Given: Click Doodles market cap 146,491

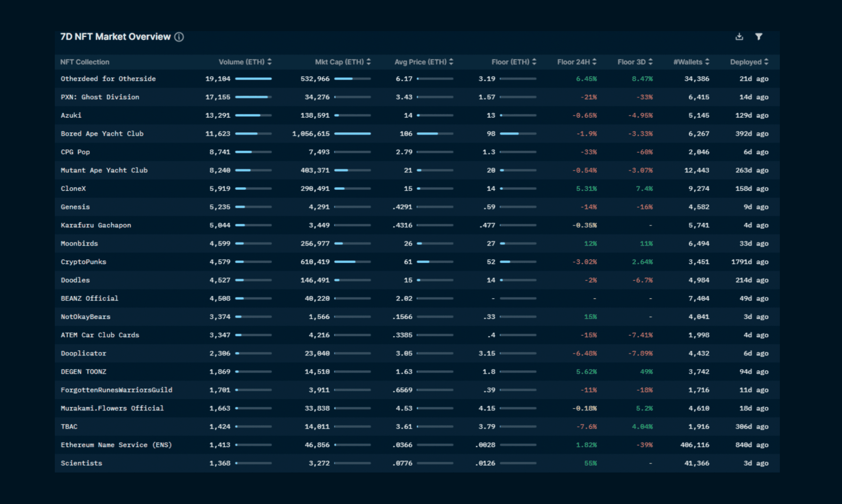Looking at the screenshot, I should 315,280.
